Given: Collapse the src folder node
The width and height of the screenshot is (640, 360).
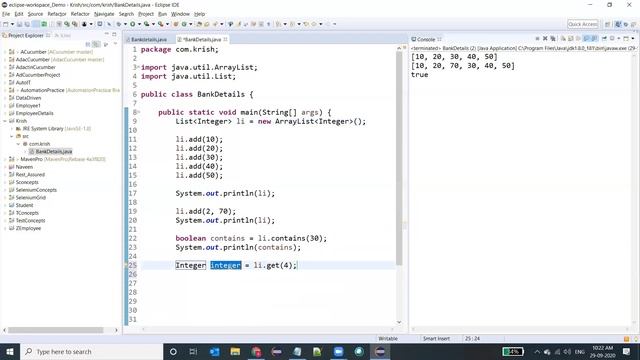Looking at the screenshot, I should [x=12, y=136].
